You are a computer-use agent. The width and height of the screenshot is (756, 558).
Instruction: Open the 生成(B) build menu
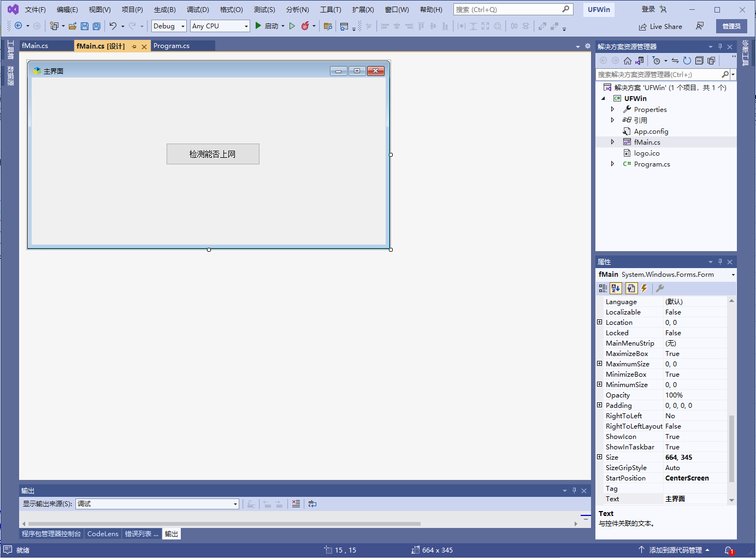click(x=165, y=10)
